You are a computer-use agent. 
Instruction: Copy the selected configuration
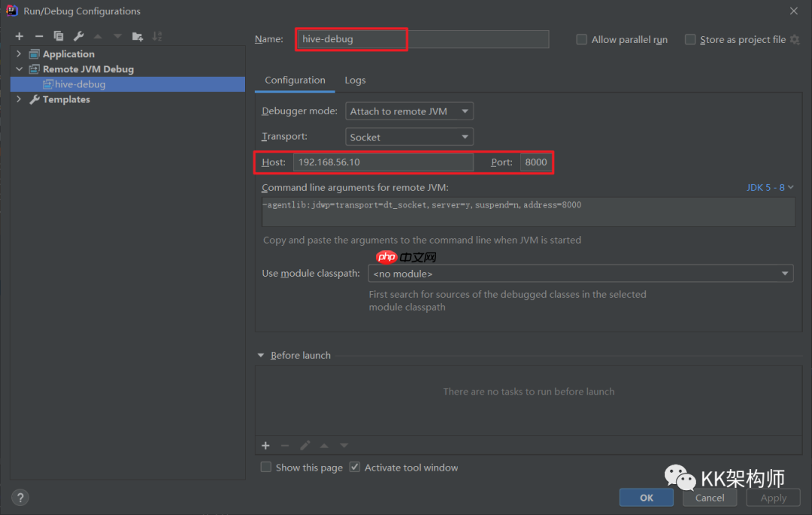pos(59,36)
